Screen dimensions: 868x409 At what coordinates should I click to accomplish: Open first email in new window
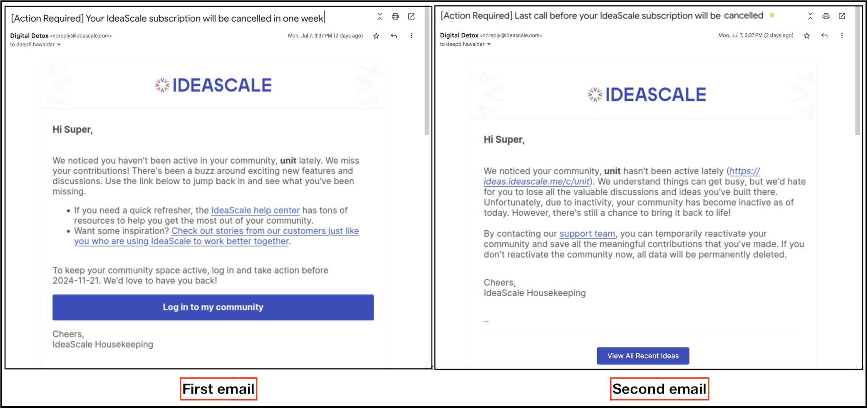pos(411,17)
